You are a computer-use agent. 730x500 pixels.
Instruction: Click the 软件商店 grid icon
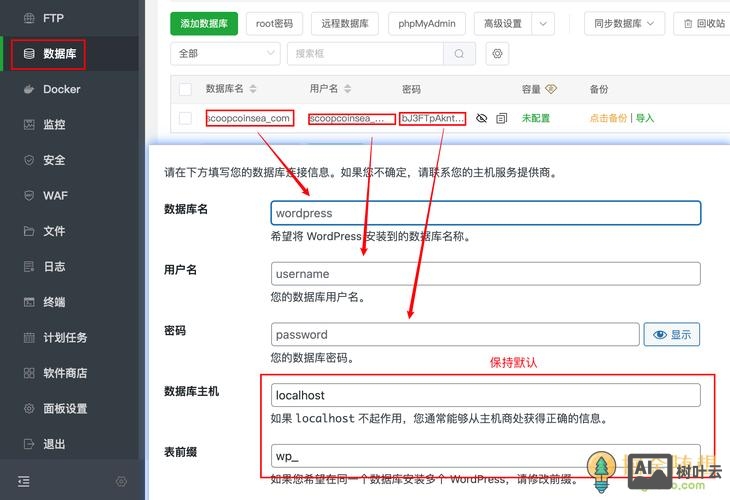(x=29, y=373)
